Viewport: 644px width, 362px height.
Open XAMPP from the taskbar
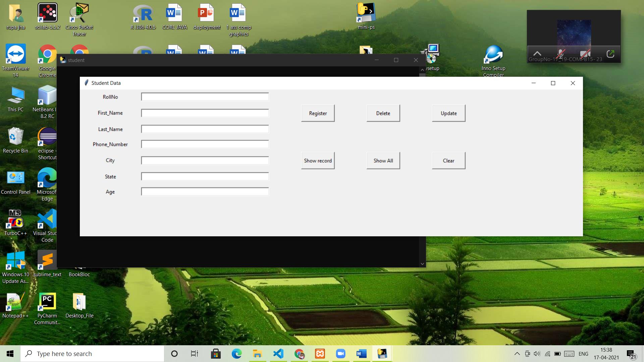(320, 354)
